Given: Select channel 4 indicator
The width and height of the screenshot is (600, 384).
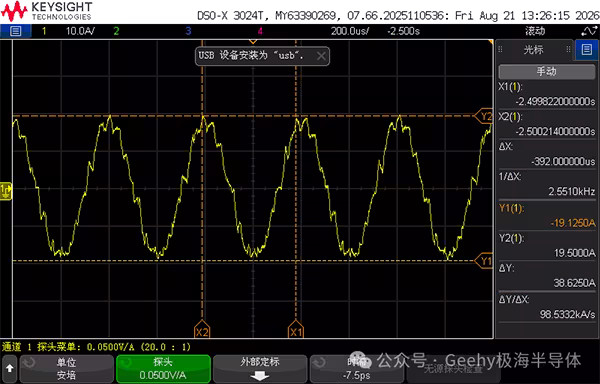Looking at the screenshot, I should [260, 31].
